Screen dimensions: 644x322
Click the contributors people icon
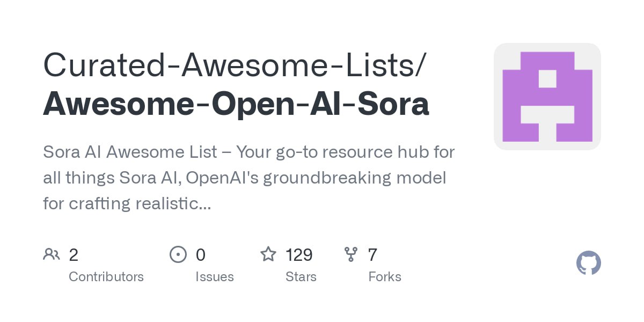[52, 254]
